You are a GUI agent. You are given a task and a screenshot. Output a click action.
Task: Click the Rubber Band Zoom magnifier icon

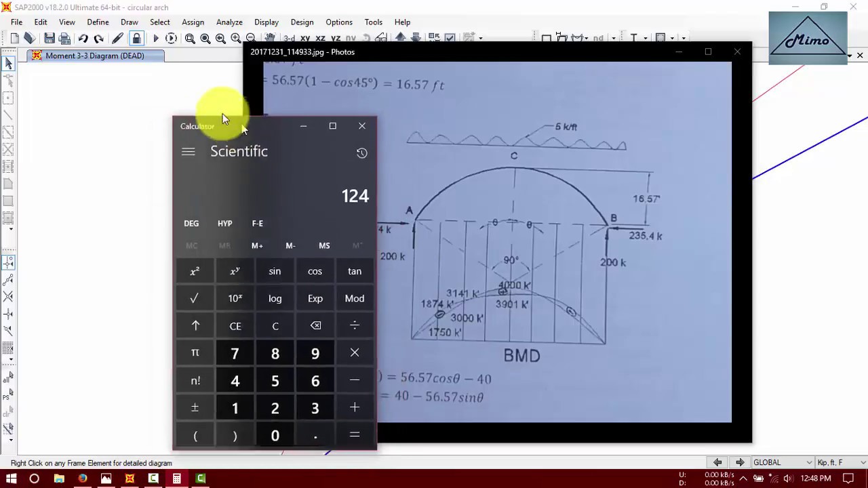(x=190, y=39)
